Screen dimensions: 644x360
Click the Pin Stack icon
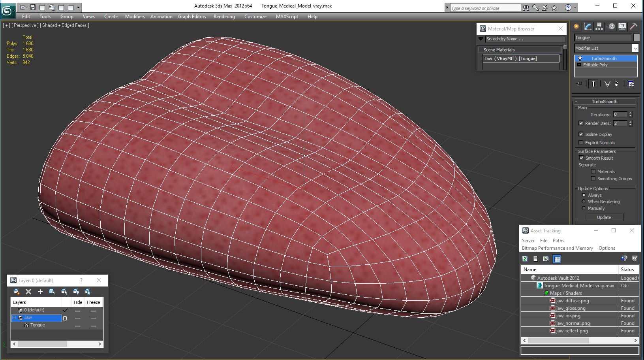579,83
